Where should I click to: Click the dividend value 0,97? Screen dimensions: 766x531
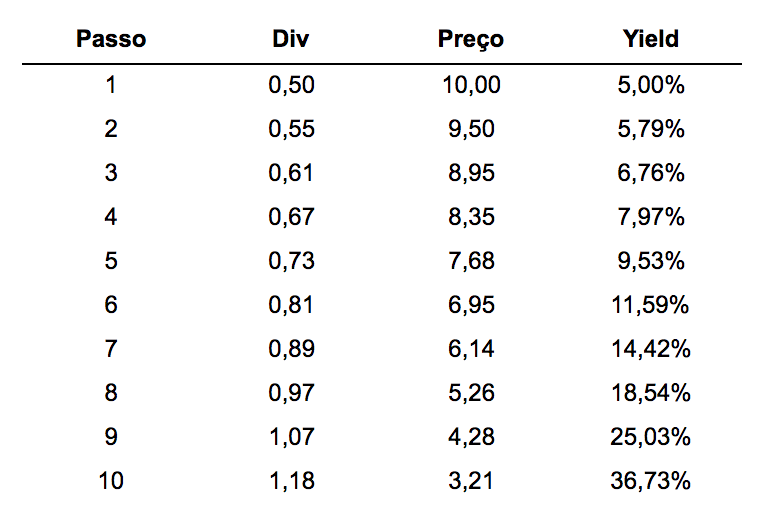291,393
